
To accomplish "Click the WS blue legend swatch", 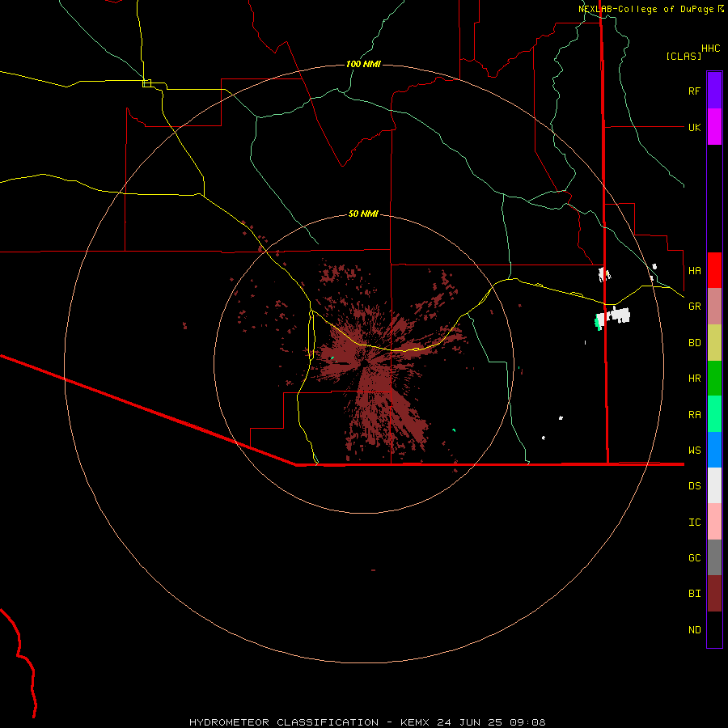I will (x=714, y=450).
